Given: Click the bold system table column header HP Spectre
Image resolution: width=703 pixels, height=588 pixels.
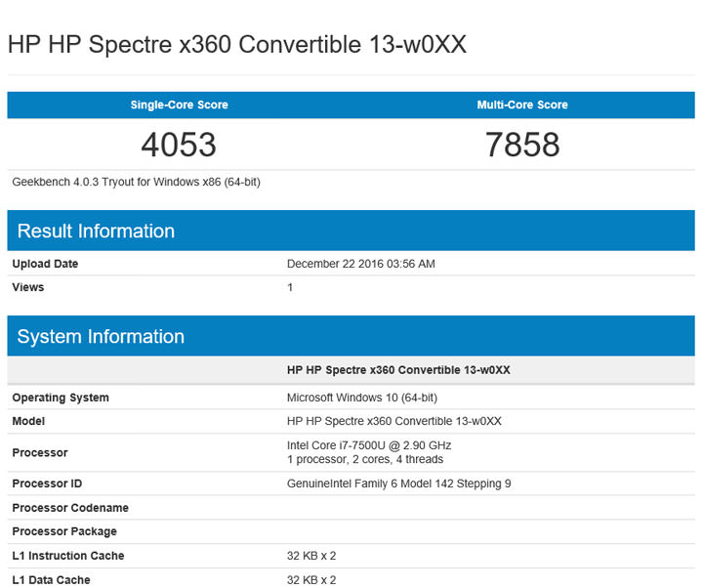Looking at the screenshot, I should point(398,370).
